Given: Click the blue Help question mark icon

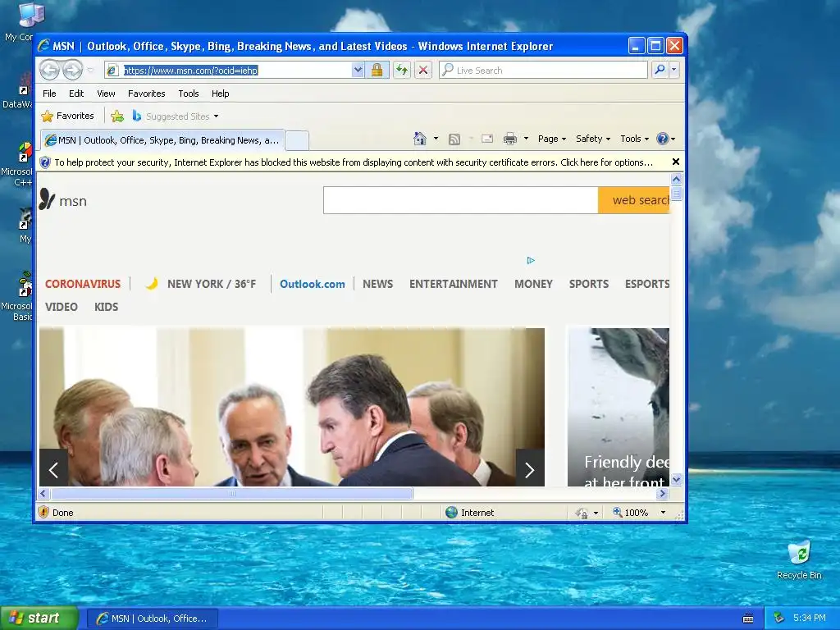Looking at the screenshot, I should 663,139.
